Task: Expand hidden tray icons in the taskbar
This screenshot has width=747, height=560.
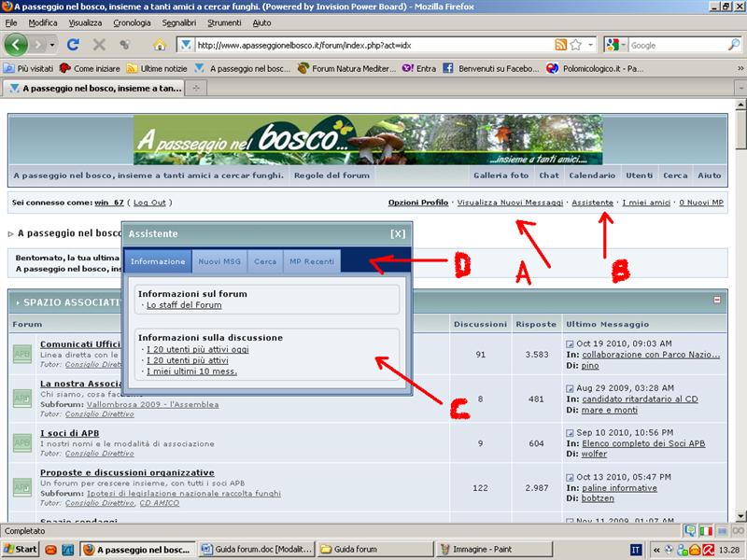Action: (656, 550)
